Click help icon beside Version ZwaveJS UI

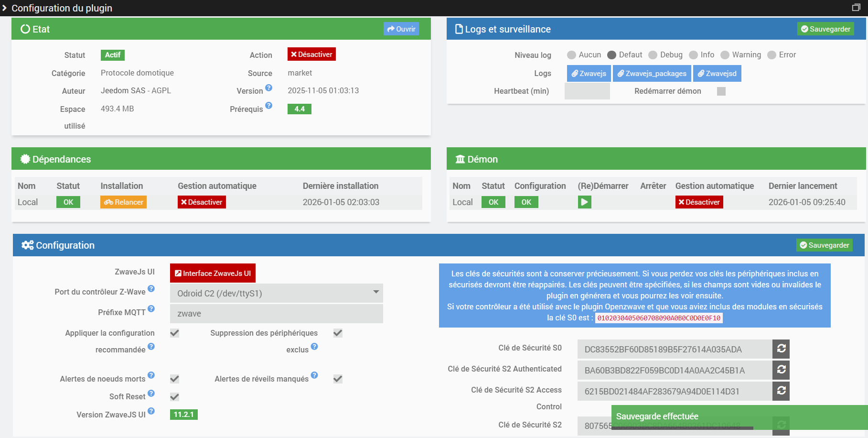pyautogui.click(x=151, y=411)
